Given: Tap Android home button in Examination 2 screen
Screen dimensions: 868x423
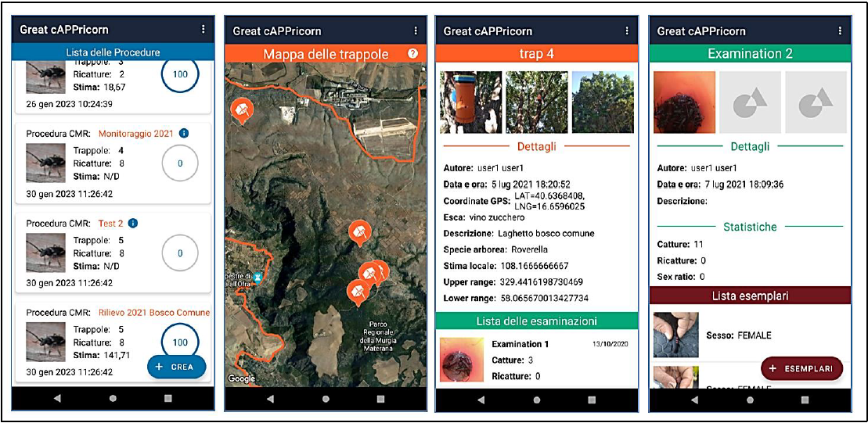Looking at the screenshot, I should pyautogui.click(x=750, y=400).
